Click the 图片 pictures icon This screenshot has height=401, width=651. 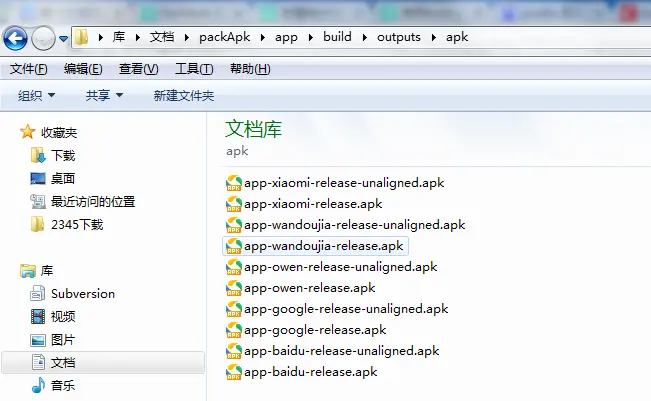(x=38, y=340)
